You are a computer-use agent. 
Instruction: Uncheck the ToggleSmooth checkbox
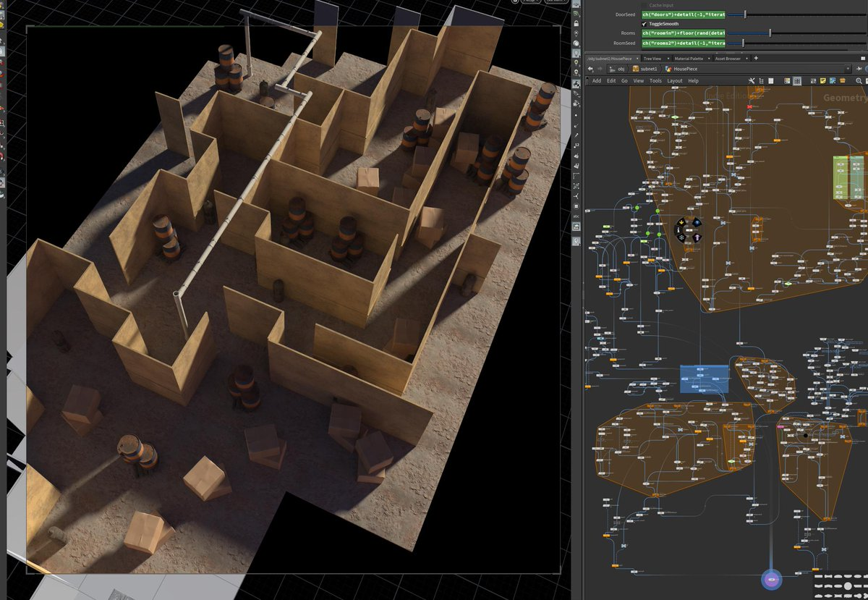[x=644, y=23]
